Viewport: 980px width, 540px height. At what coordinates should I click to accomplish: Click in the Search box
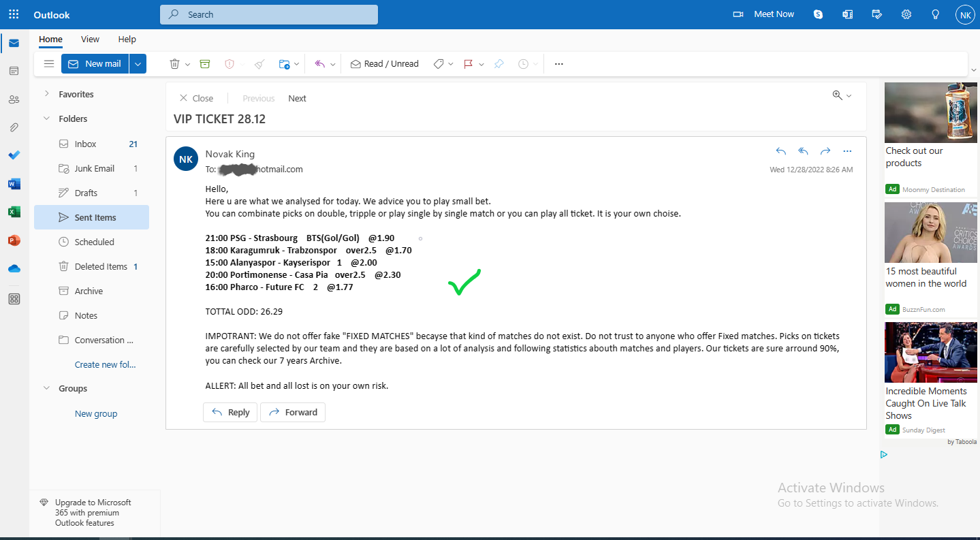[x=269, y=14]
